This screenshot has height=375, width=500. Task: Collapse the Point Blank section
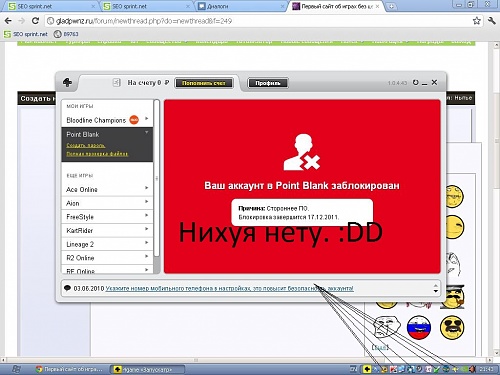click(146, 133)
